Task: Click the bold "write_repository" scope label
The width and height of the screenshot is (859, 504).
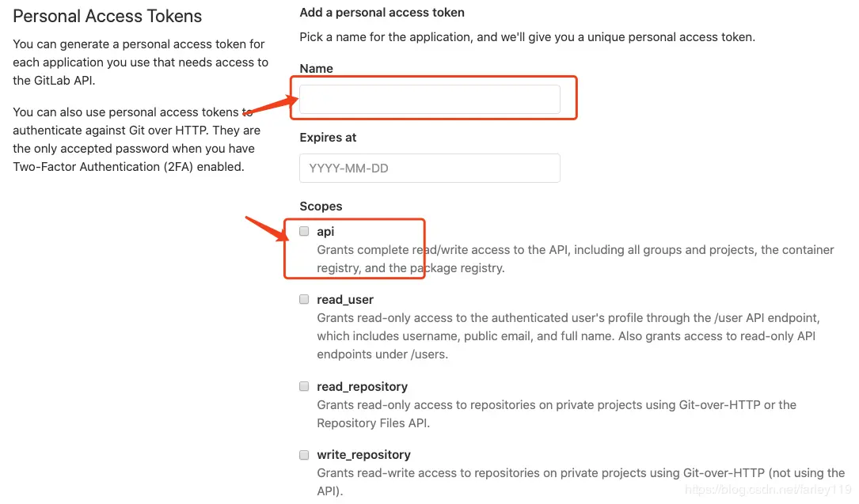Action: coord(363,455)
